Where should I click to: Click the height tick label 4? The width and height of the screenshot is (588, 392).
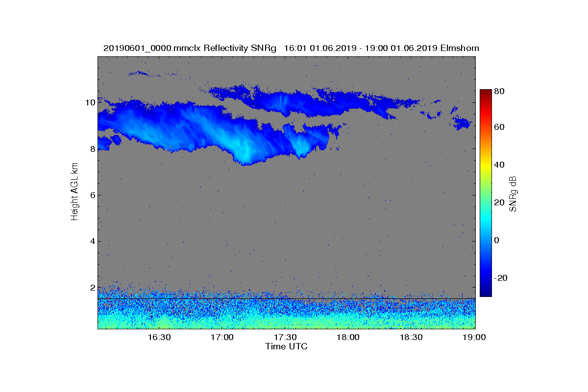point(92,241)
